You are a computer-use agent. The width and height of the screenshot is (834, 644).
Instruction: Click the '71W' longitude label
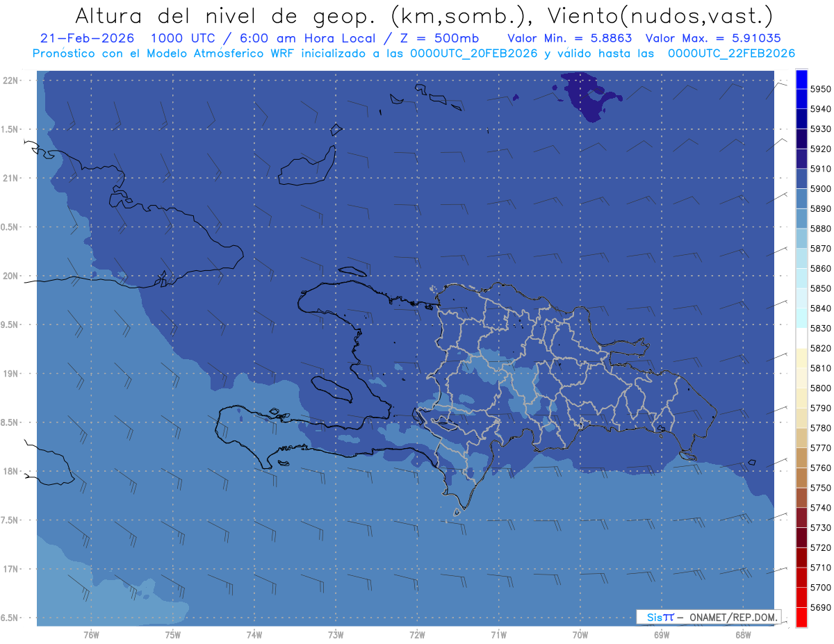click(498, 635)
